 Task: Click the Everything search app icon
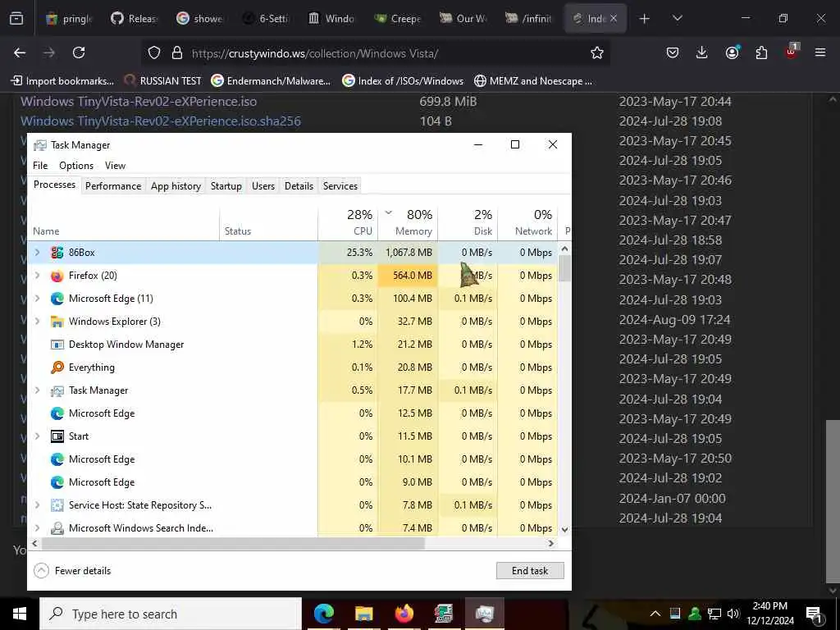pyautogui.click(x=57, y=367)
